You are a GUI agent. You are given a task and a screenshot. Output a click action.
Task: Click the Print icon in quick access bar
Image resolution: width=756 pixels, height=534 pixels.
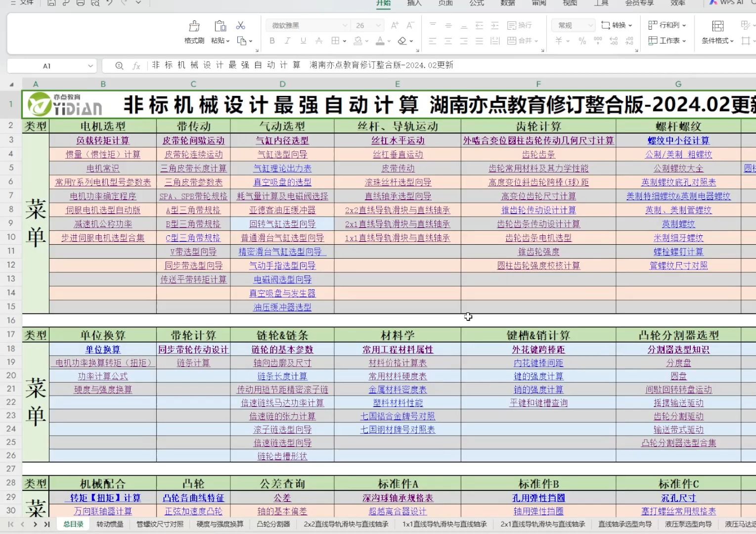[81, 3]
